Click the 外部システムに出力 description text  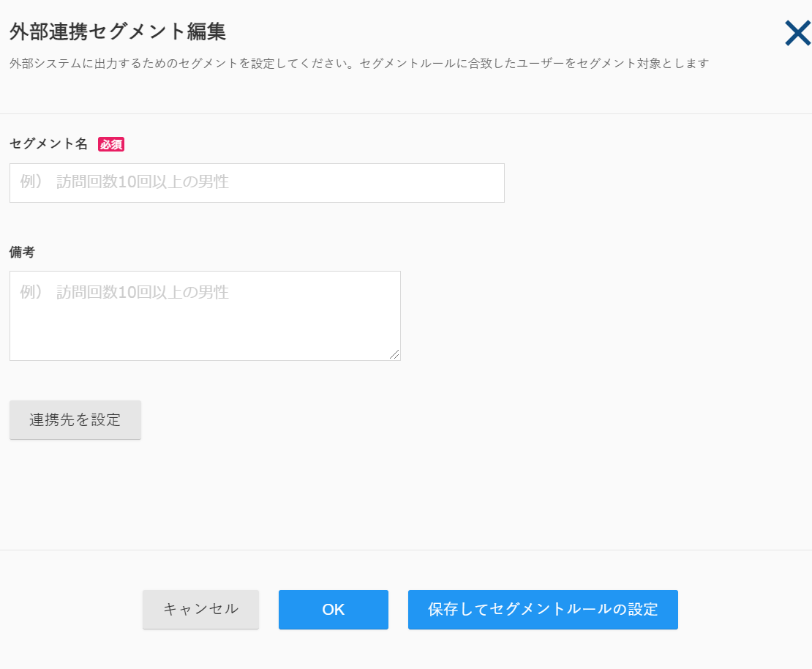(x=359, y=64)
